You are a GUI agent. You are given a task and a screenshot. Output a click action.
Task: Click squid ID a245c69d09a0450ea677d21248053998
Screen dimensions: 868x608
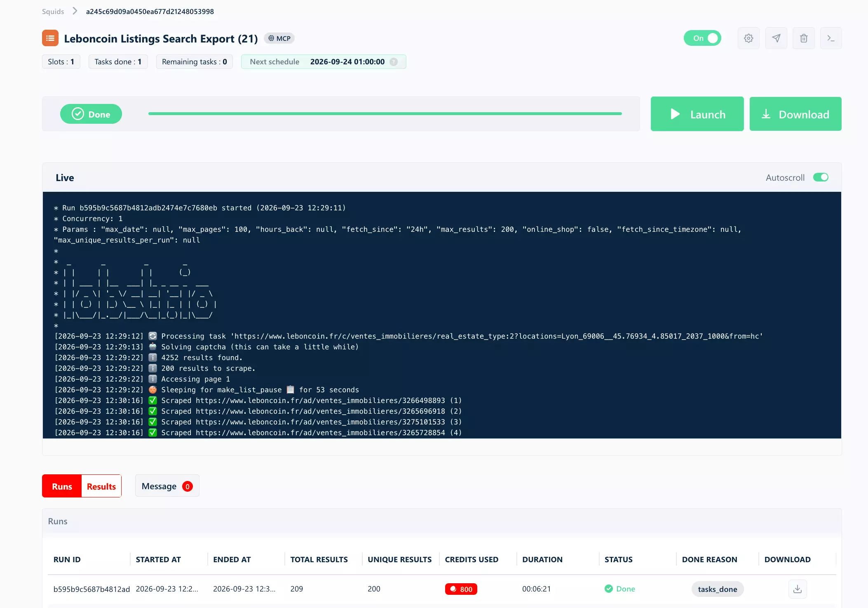150,11
